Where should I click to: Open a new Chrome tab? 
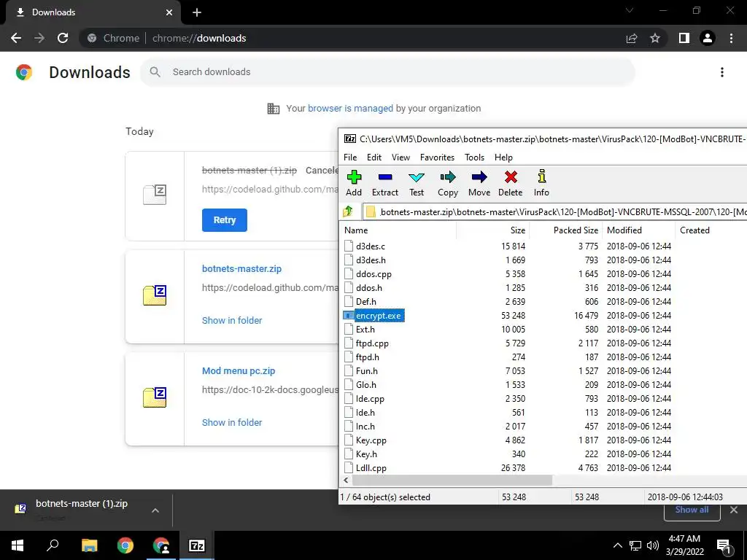pos(197,12)
